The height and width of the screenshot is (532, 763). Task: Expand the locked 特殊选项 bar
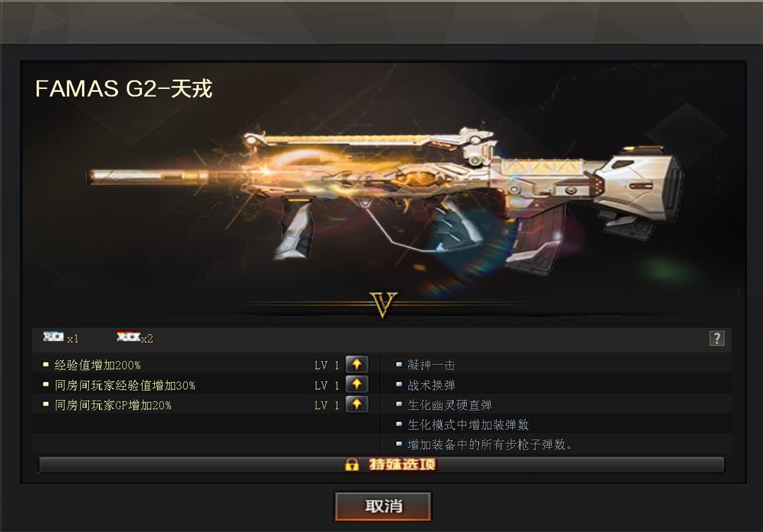381,464
